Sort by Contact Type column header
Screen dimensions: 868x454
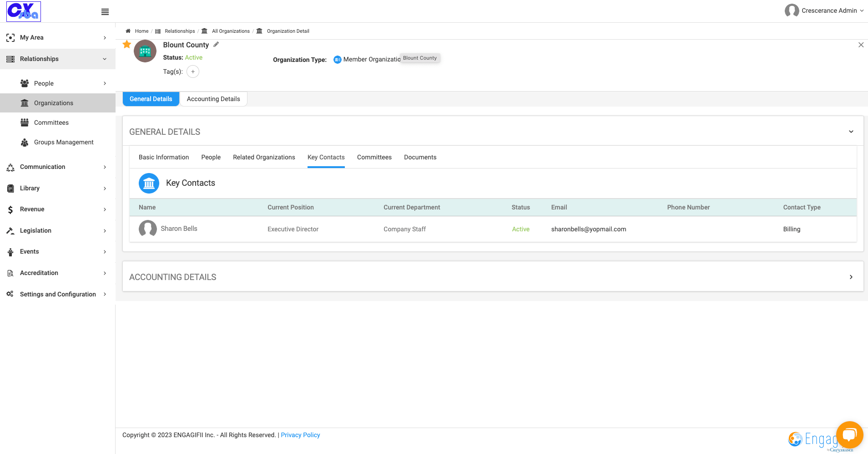[802, 207]
